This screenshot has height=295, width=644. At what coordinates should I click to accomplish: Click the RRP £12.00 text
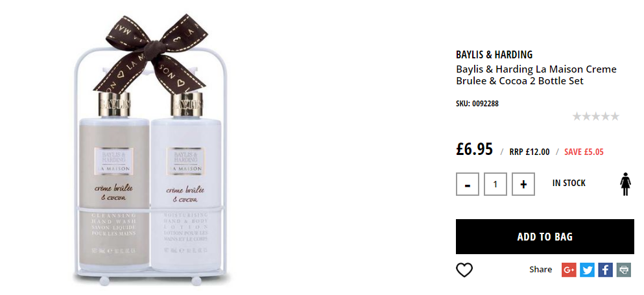pos(529,152)
